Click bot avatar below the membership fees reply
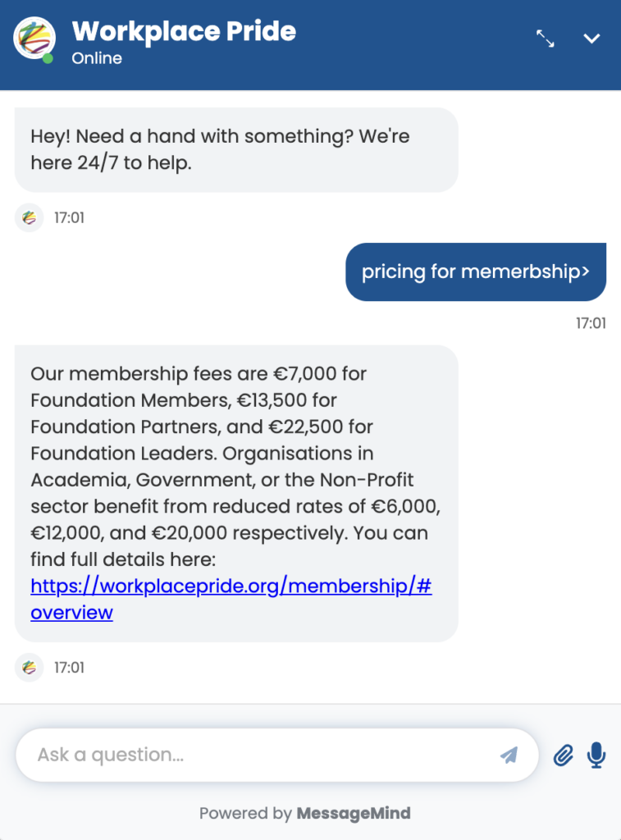This screenshot has height=840, width=621. 30,667
